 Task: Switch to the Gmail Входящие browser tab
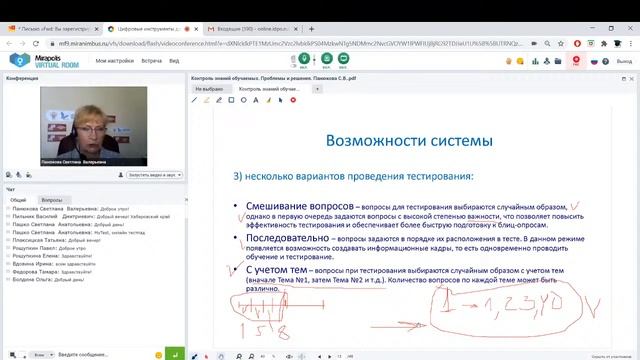252,29
